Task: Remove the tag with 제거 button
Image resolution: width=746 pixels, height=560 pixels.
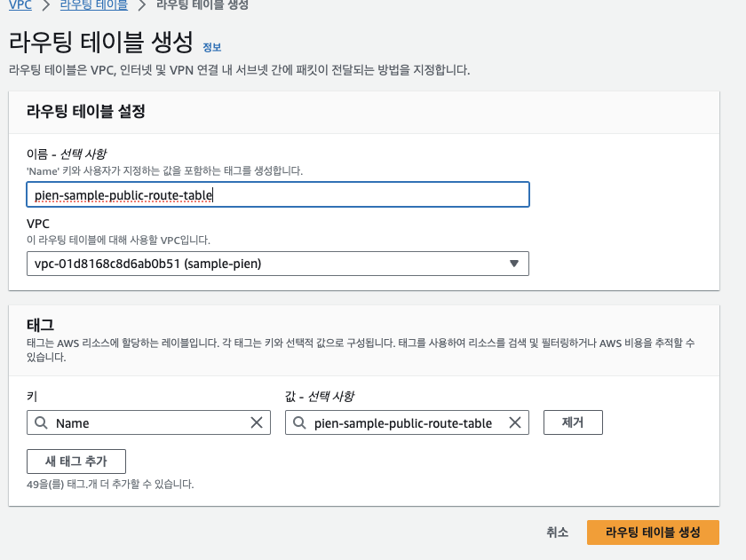Action: 573,422
